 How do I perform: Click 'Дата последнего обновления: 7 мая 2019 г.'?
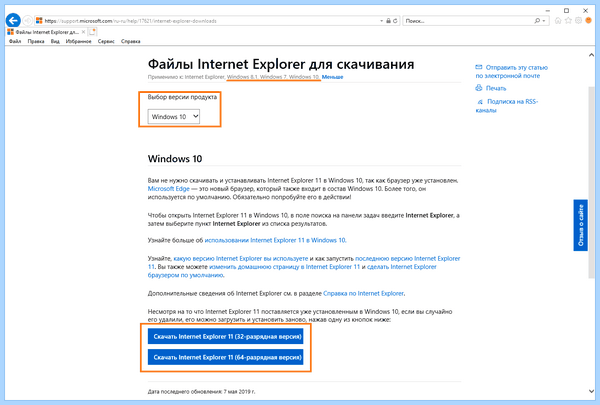[x=202, y=392]
